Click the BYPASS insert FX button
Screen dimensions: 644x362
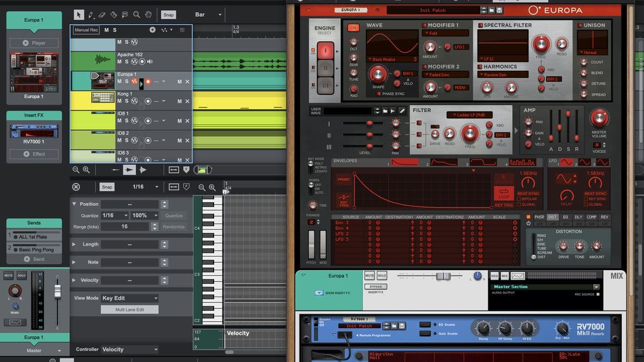pyautogui.click(x=376, y=286)
